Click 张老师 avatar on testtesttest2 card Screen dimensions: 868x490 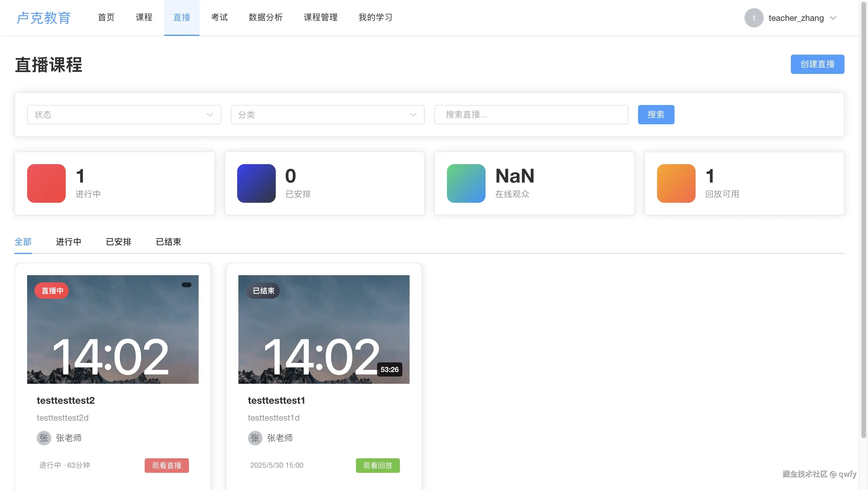coord(44,438)
